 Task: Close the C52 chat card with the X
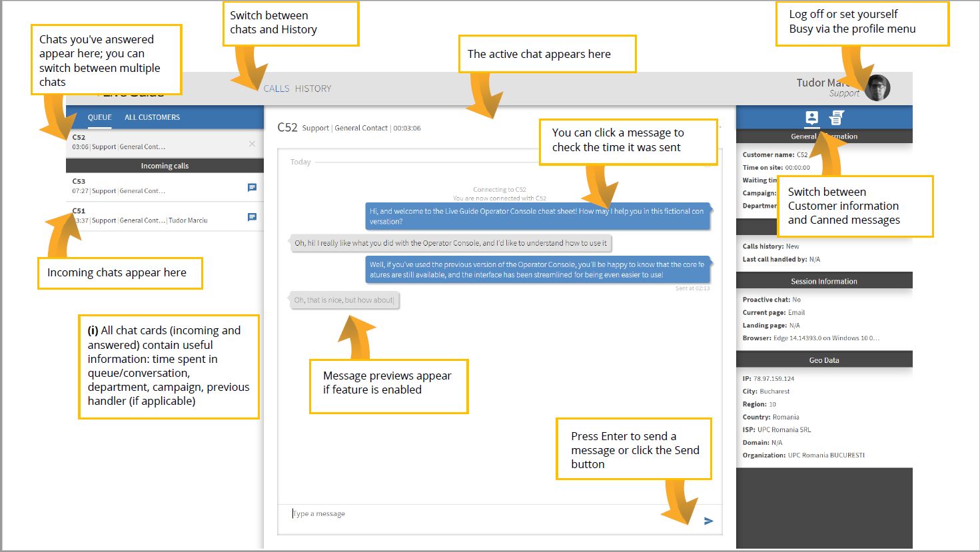pos(252,143)
